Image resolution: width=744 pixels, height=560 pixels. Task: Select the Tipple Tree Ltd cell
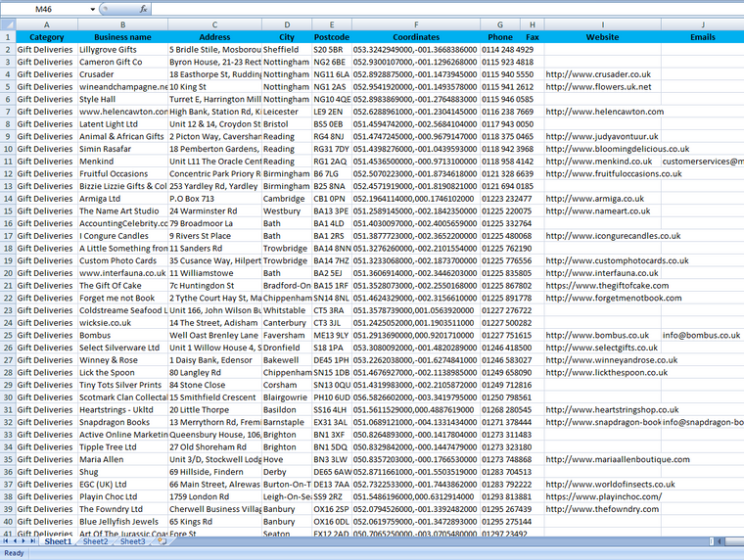122,447
